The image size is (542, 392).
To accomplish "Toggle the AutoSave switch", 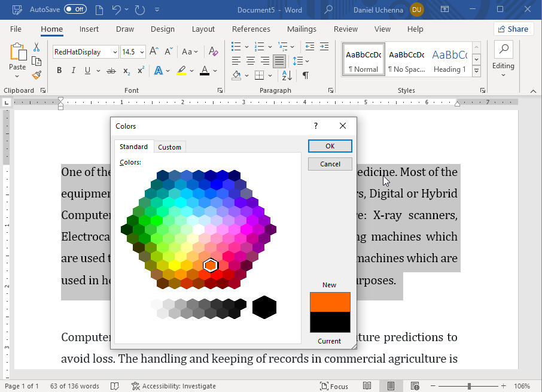I will (75, 10).
